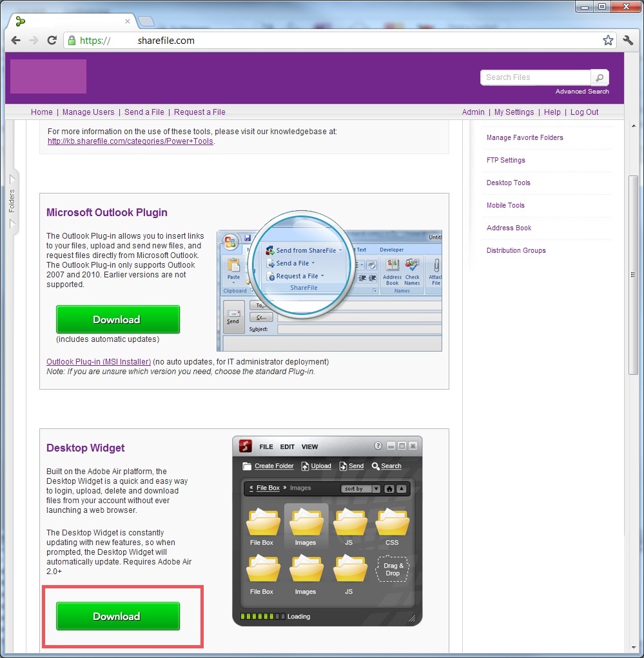Viewport: 644px width, 658px height.
Task: Click the Address Book icon in Outlook preview
Action: 393,272
